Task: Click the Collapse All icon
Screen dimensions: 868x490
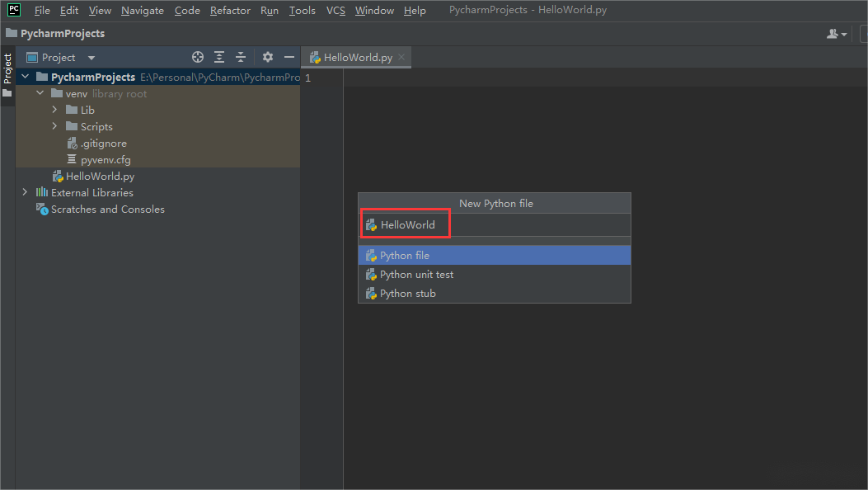Action: click(x=240, y=57)
